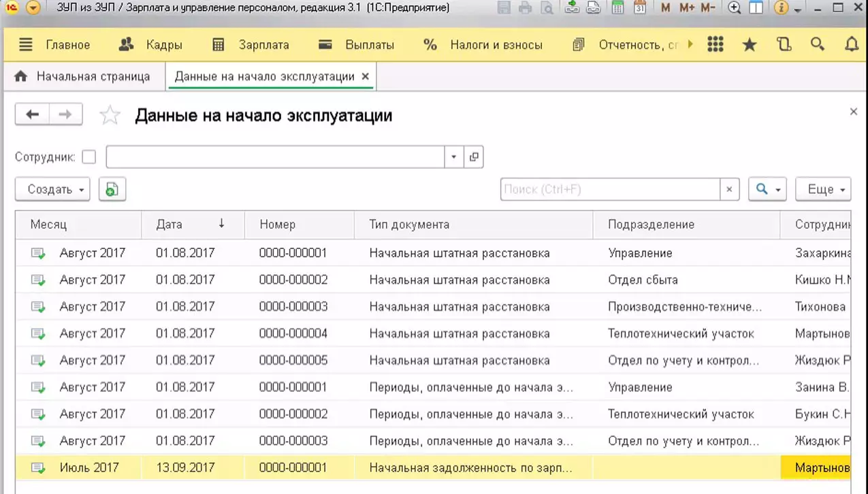Sort by the Подразделение column header
The width and height of the screenshot is (868, 494).
(x=686, y=225)
